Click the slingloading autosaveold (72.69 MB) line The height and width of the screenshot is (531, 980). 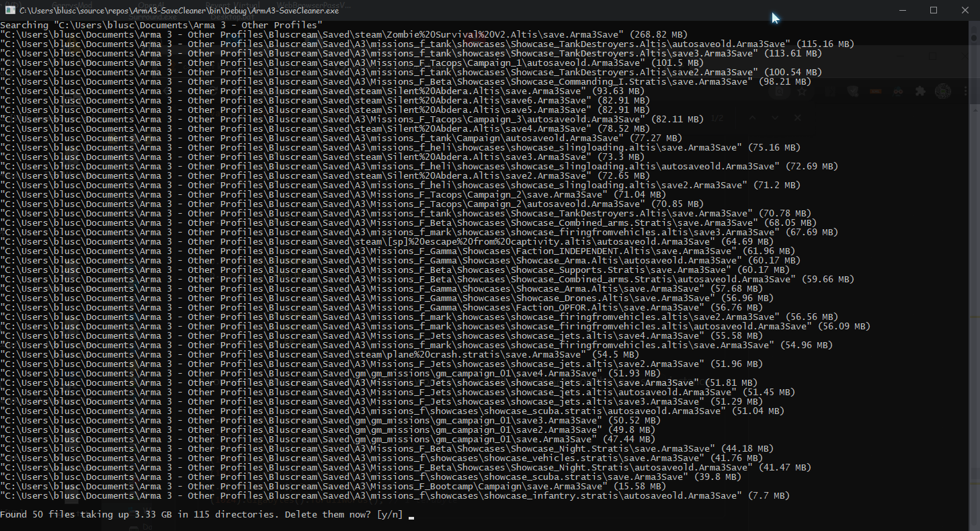(419, 166)
